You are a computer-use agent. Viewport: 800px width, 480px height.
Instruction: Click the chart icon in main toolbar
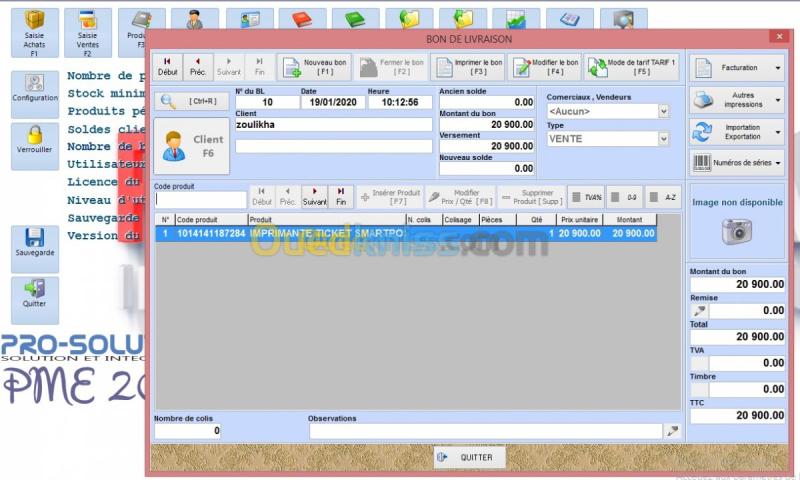516,20
